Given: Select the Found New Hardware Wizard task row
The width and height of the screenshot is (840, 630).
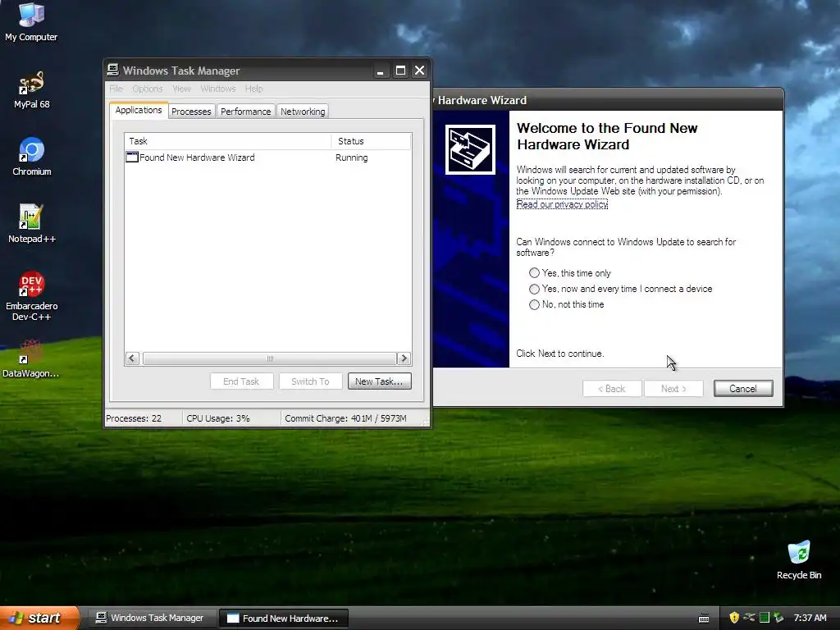Looking at the screenshot, I should (x=268, y=157).
